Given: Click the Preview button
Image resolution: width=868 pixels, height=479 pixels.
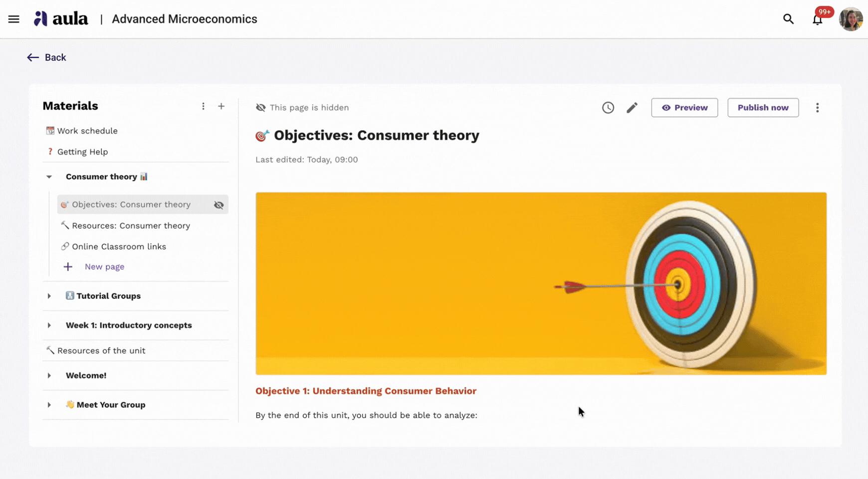Looking at the screenshot, I should pos(684,108).
